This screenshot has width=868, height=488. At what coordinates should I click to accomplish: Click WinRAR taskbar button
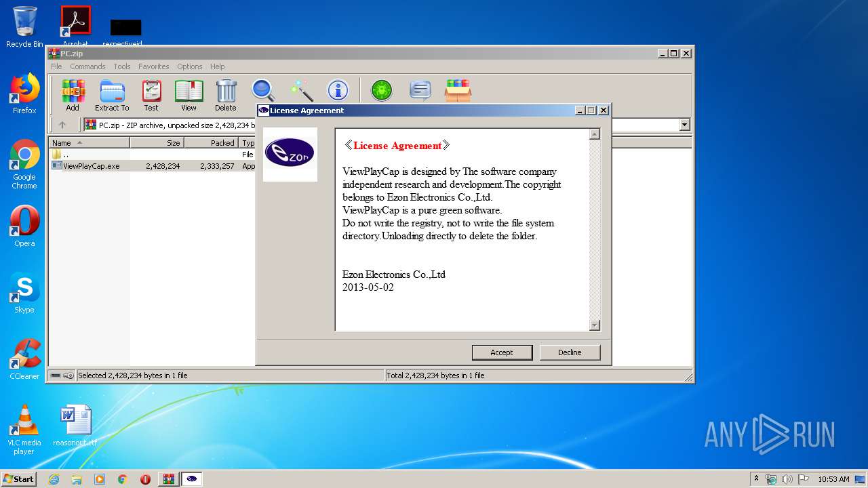click(x=169, y=479)
